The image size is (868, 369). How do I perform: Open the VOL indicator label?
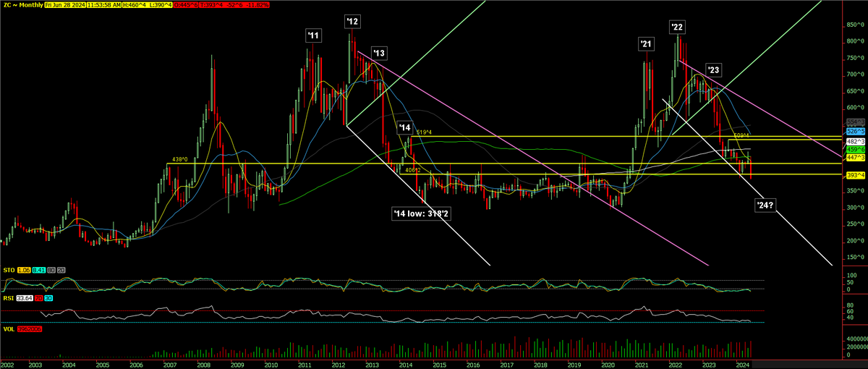pos(9,329)
